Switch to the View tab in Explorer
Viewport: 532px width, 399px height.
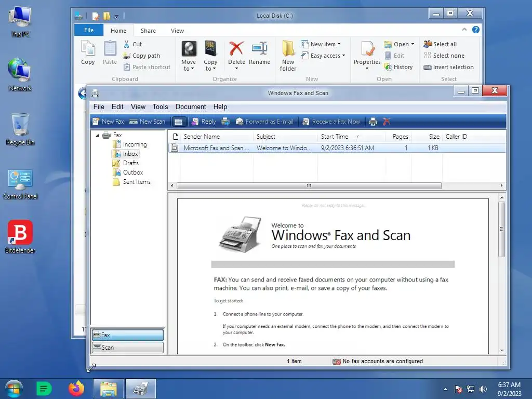(177, 31)
